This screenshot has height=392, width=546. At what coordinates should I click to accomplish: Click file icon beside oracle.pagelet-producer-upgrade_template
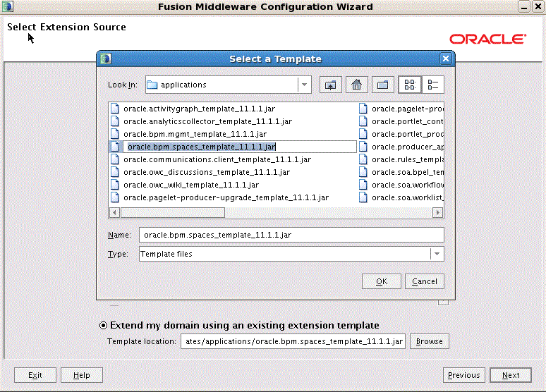pyautogui.click(x=114, y=197)
